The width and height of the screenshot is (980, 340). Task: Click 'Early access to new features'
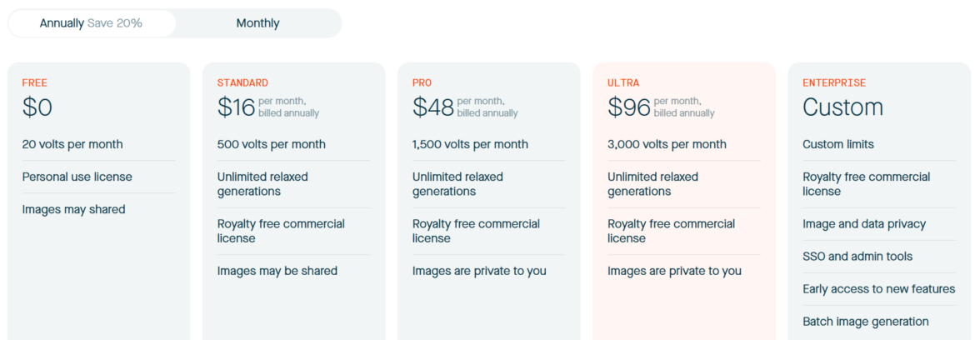[x=878, y=289]
